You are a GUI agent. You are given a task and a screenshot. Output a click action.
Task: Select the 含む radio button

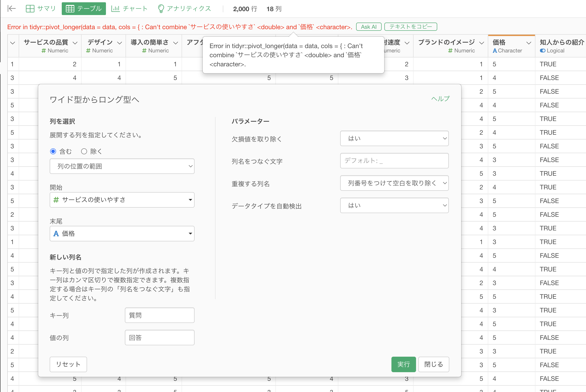point(53,151)
